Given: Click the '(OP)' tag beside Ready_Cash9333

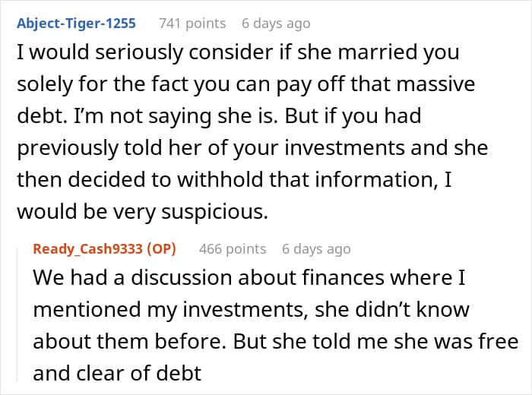Looking at the screenshot, I should point(161,249).
